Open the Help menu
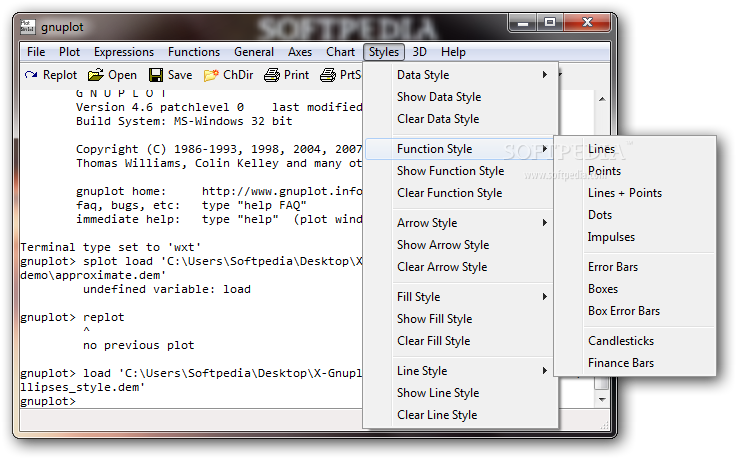Image resolution: width=737 pixels, height=459 pixels. [x=453, y=52]
